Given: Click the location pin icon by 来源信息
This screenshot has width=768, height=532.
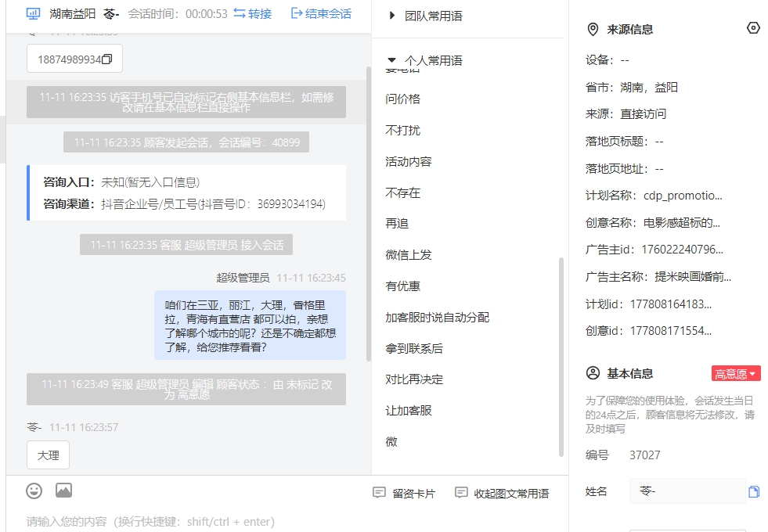Looking at the screenshot, I should [593, 30].
